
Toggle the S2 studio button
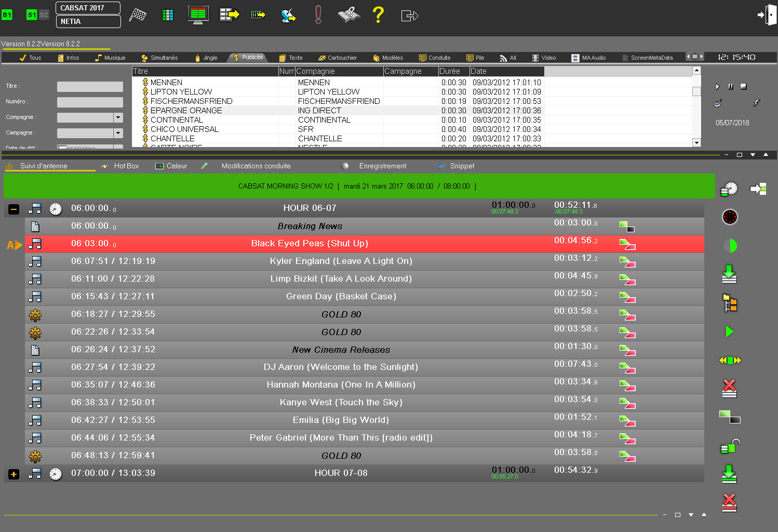coord(44,15)
